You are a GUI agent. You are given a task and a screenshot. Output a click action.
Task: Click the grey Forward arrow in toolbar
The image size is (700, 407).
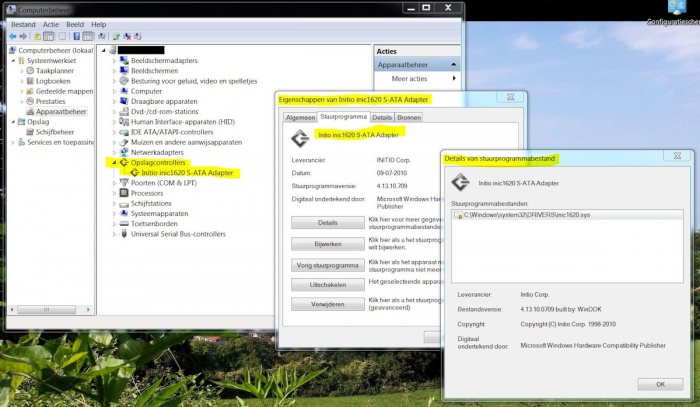pyautogui.click(x=23, y=37)
